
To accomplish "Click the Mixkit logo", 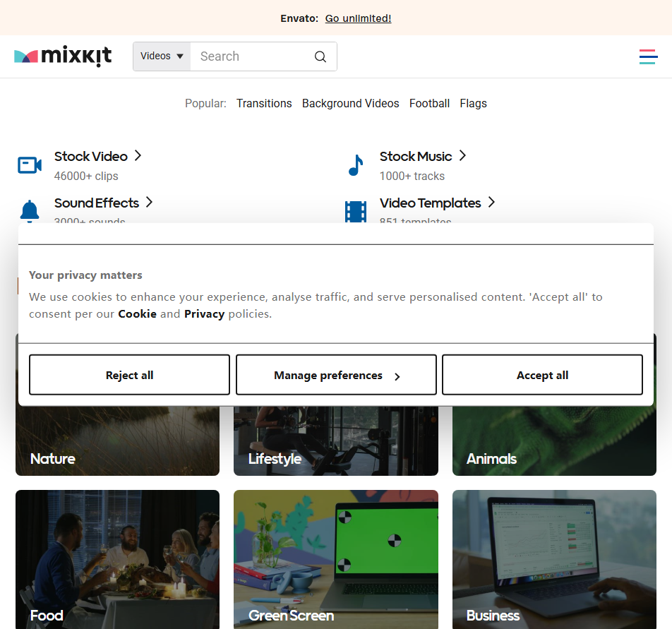I will pyautogui.click(x=63, y=56).
